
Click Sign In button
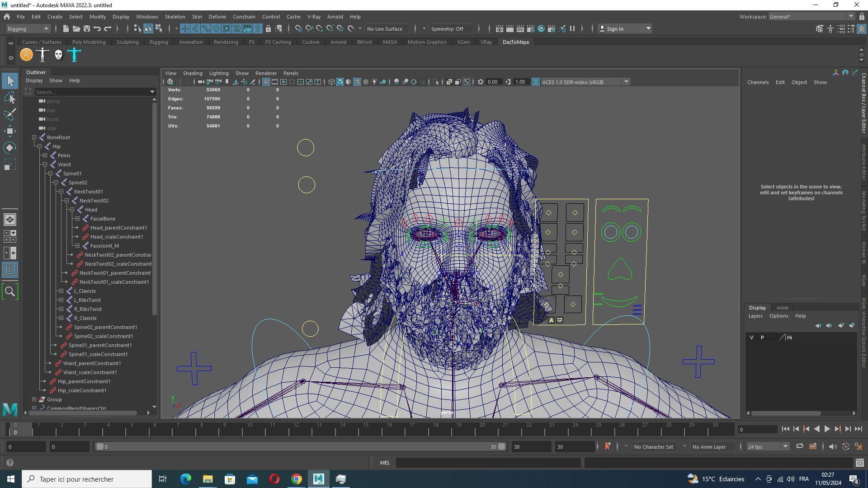tap(624, 29)
